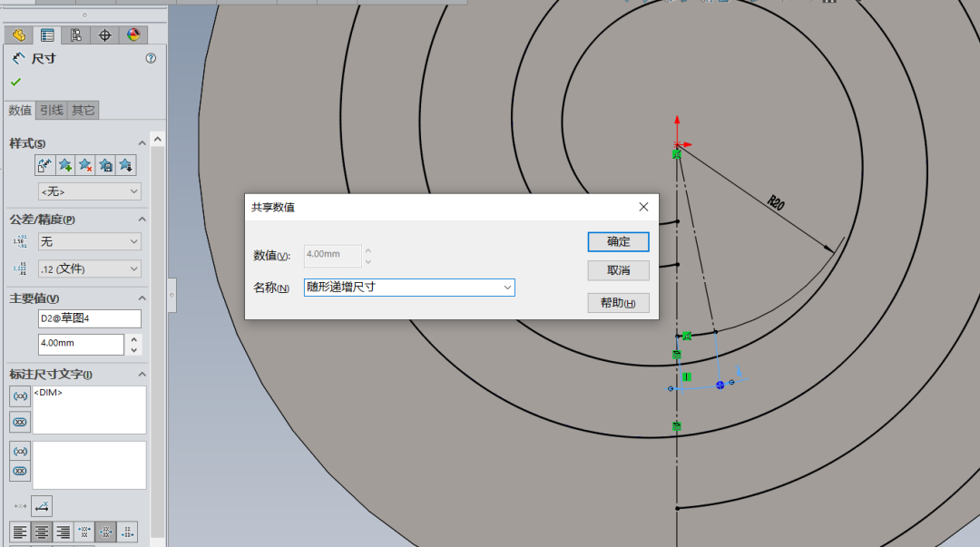980x547 pixels.
Task: Click the green checkmark to accept dimension
Action: pos(15,82)
